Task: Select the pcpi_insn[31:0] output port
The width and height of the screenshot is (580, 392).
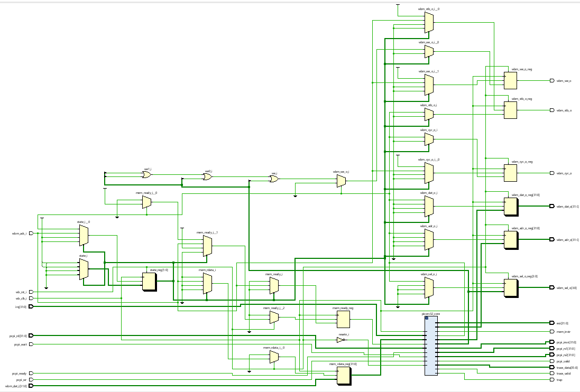Action: [x=553, y=342]
